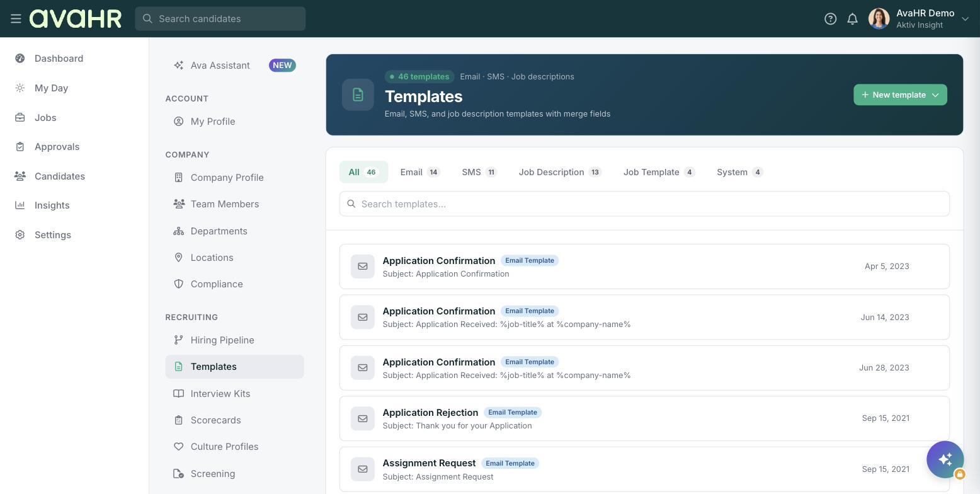Click the Candidates people icon
This screenshot has height=494, width=980.
(20, 176)
